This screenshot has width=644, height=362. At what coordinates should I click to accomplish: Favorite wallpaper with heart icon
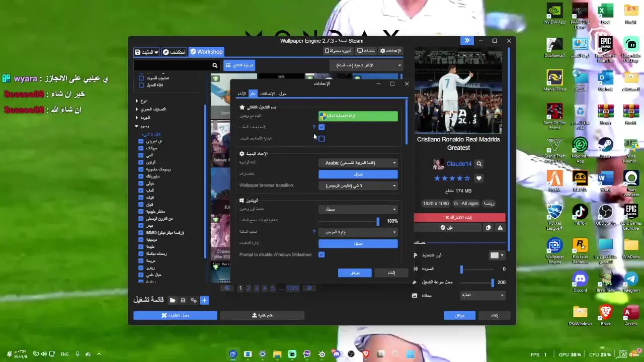click(478, 178)
